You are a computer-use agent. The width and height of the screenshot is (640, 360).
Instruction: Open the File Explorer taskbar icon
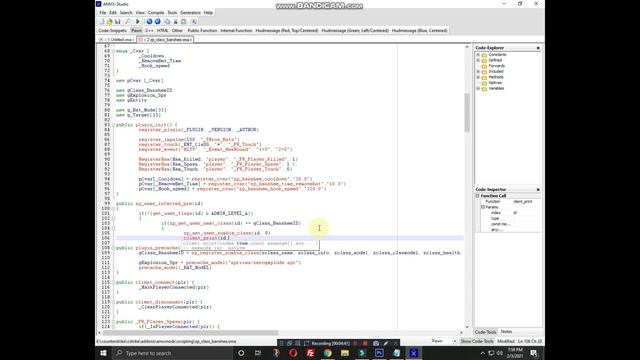pyautogui.click(x=345, y=353)
